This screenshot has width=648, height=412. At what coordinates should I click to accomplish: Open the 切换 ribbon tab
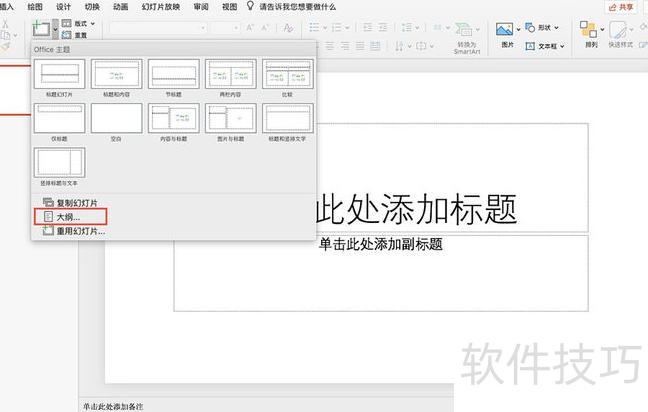coord(92,7)
